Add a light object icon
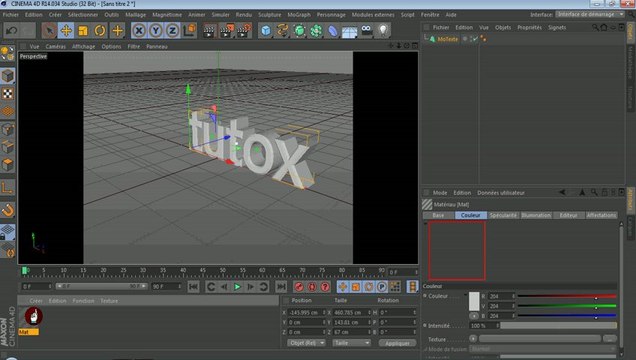Image resolution: width=636 pixels, height=360 pixels. click(x=383, y=31)
